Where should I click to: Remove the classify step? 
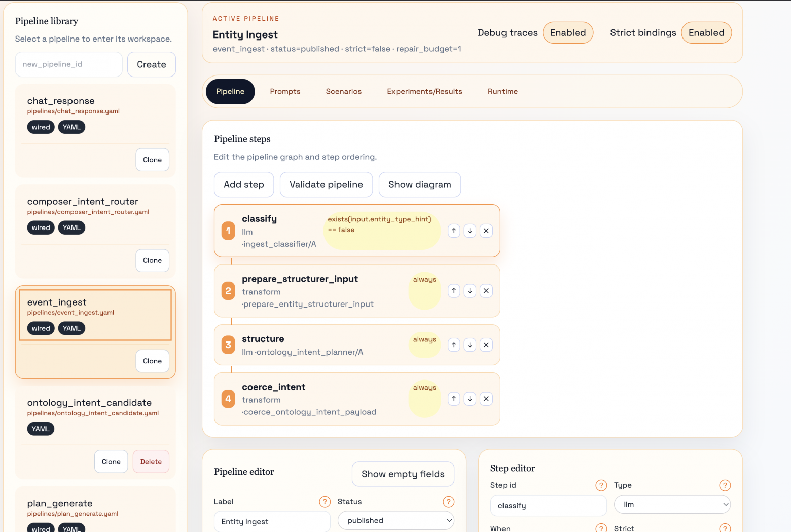pos(486,231)
